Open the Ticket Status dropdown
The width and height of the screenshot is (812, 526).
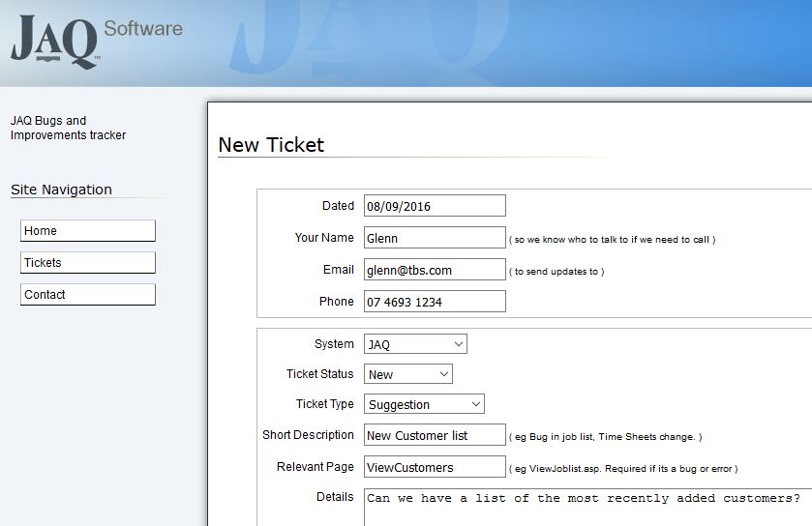coord(407,374)
